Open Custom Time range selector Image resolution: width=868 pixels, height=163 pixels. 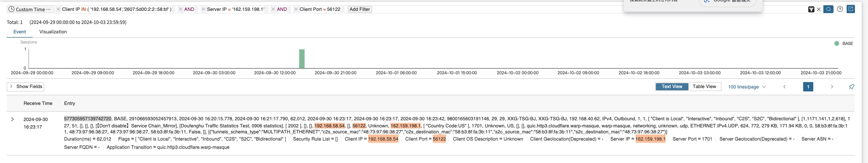click(29, 9)
